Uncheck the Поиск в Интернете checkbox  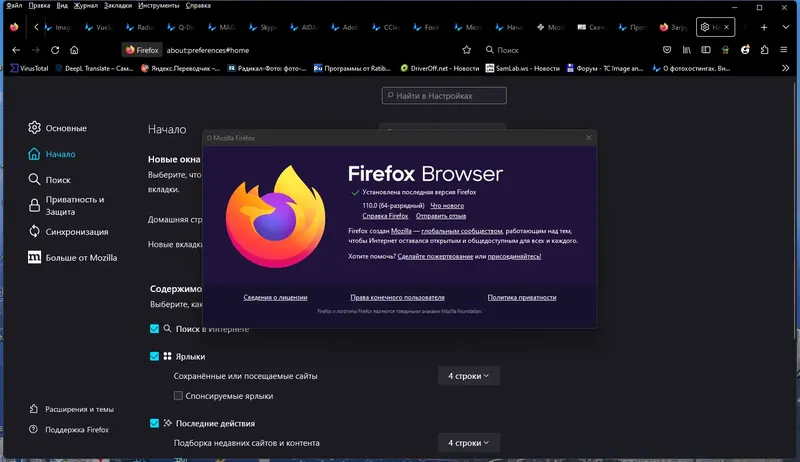[155, 329]
